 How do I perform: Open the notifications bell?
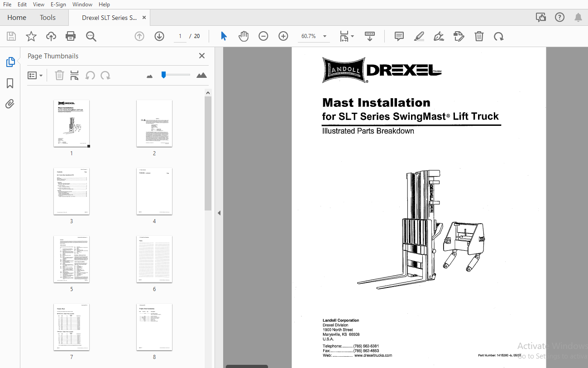click(578, 17)
